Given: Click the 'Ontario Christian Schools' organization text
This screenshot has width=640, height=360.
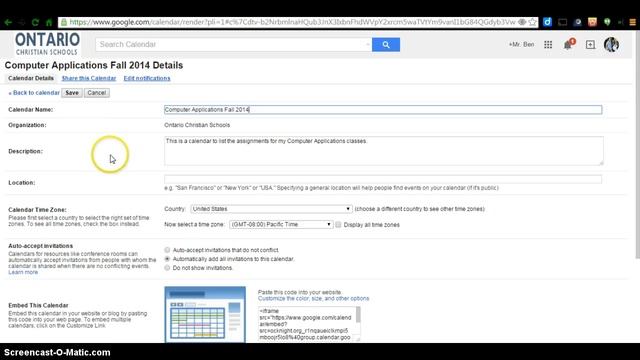Looking at the screenshot, I should (x=197, y=125).
